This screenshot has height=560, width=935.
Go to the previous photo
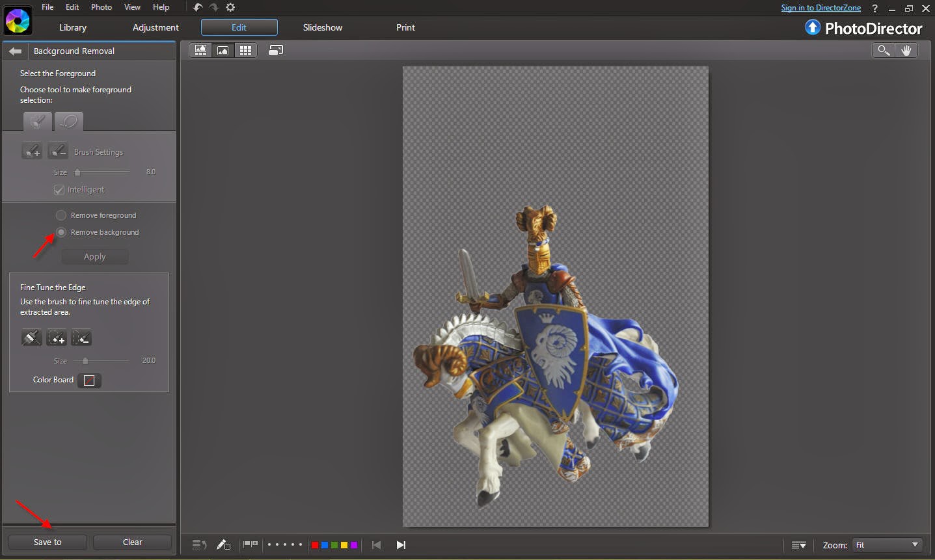[x=376, y=545]
